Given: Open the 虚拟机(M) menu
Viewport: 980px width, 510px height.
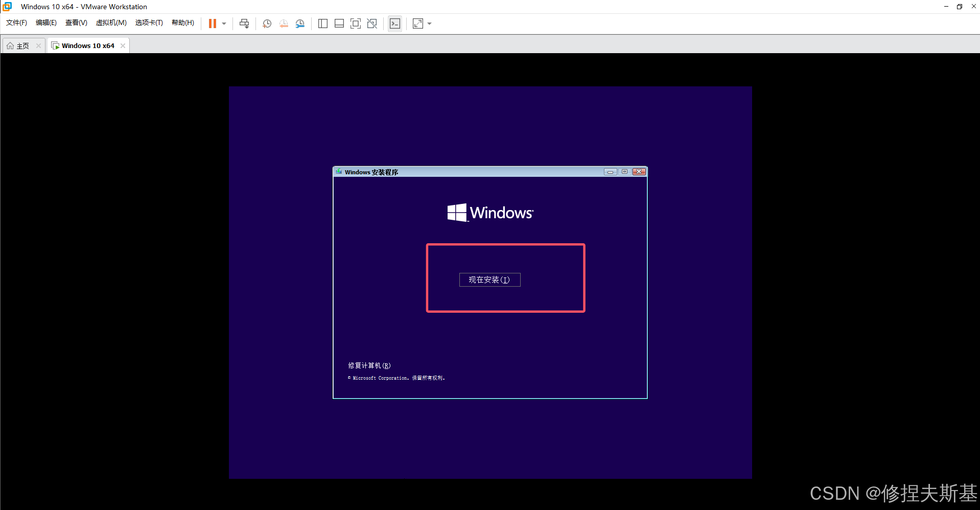Looking at the screenshot, I should [x=111, y=22].
